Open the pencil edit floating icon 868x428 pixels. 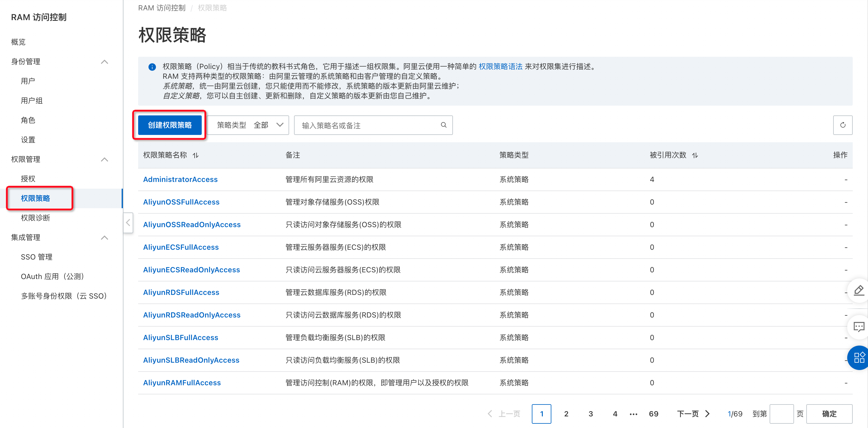(x=859, y=291)
